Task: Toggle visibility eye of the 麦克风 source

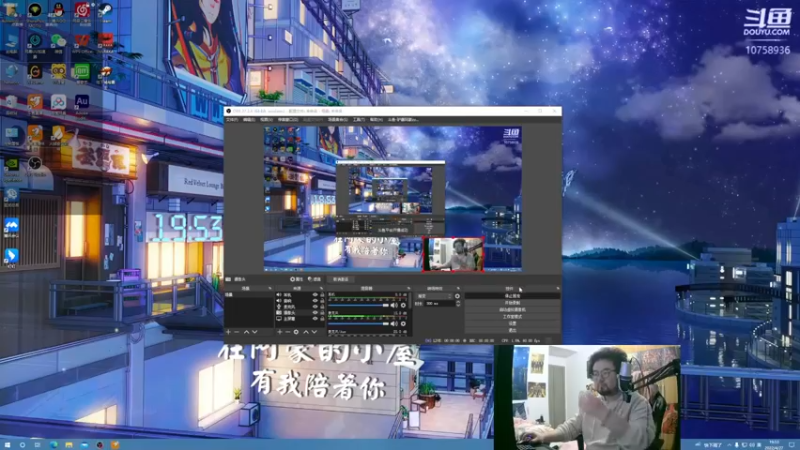Action: click(315, 307)
